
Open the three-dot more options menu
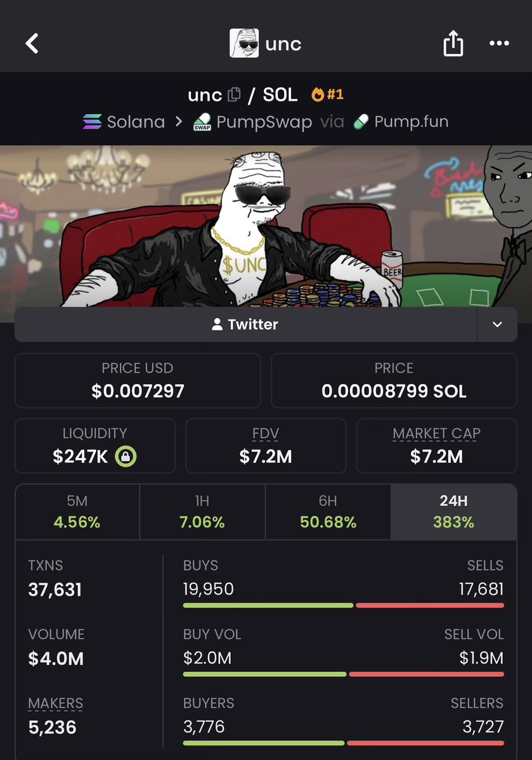pyautogui.click(x=499, y=43)
